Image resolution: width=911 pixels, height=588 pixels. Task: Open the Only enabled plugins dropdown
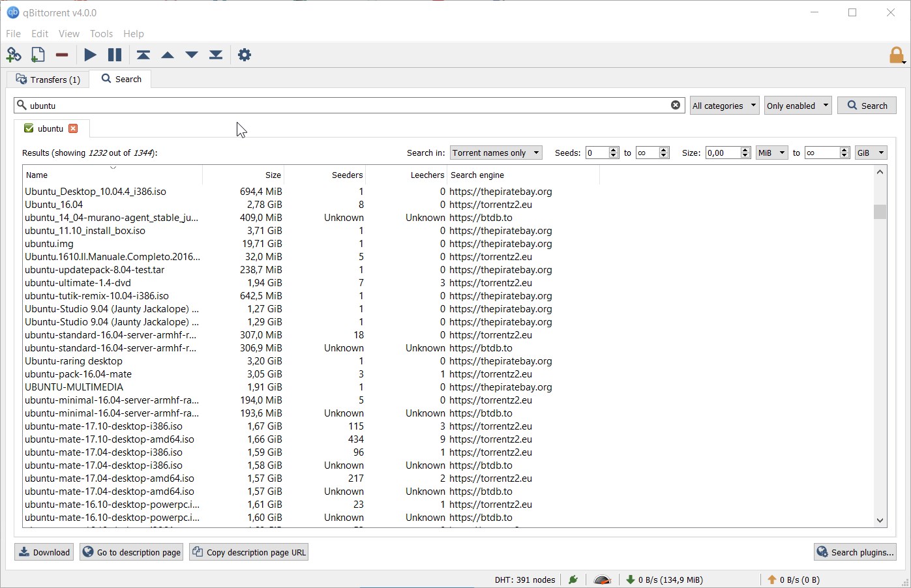click(797, 105)
